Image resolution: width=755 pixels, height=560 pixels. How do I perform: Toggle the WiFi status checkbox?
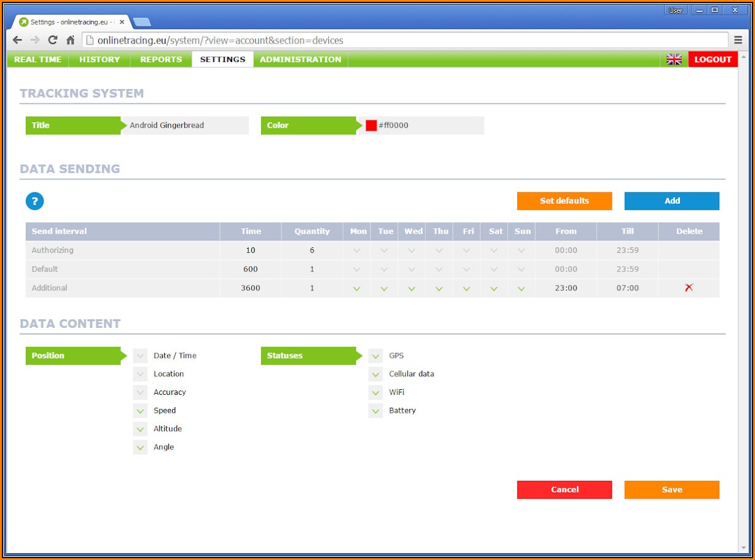pos(375,392)
